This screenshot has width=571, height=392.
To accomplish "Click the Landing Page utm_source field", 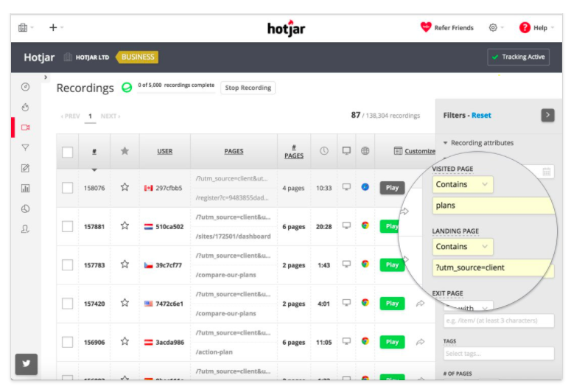I will click(494, 267).
